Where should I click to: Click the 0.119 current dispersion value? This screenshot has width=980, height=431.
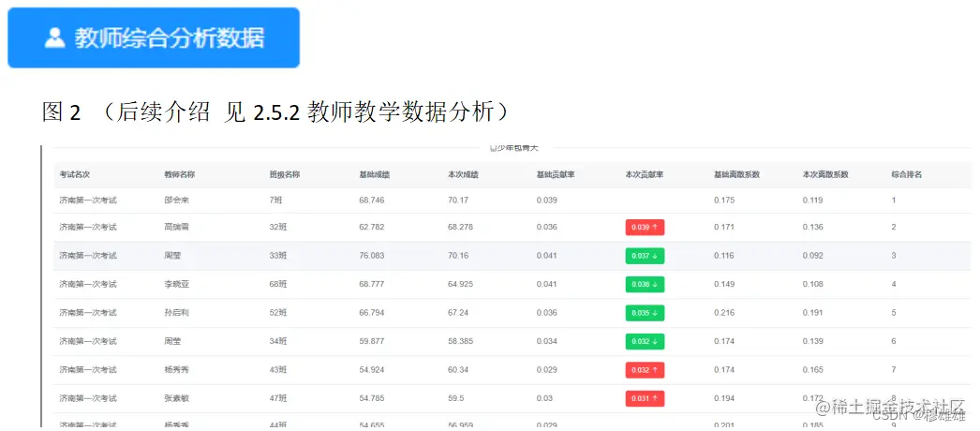click(x=813, y=201)
